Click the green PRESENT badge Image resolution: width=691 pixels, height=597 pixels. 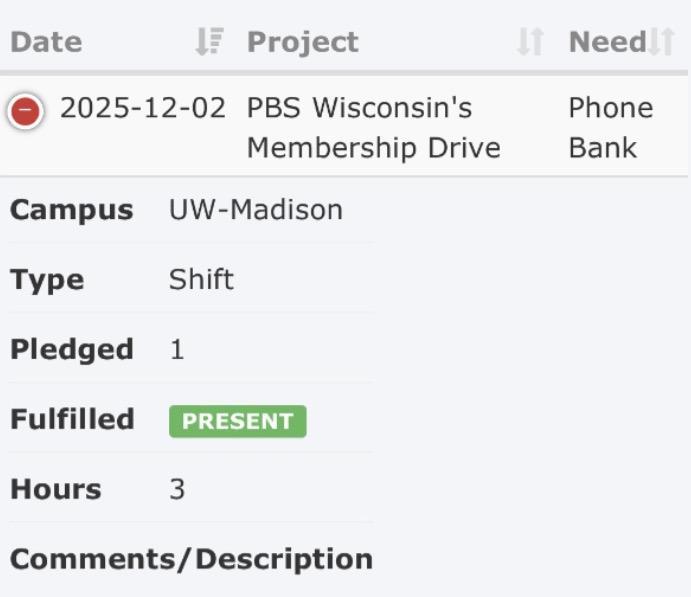tap(237, 421)
